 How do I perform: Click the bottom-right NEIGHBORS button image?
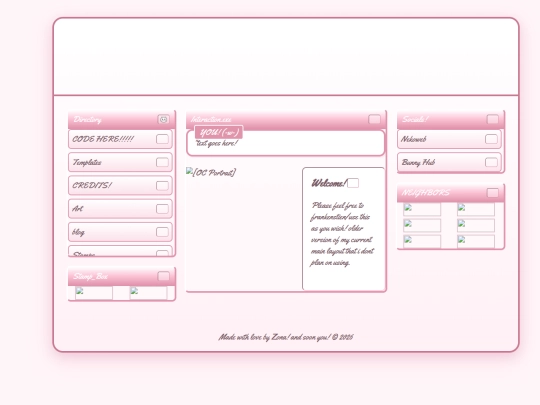pyautogui.click(x=476, y=242)
